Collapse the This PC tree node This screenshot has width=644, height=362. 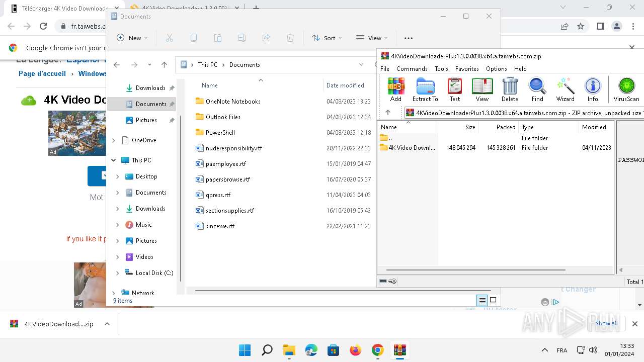tap(114, 160)
